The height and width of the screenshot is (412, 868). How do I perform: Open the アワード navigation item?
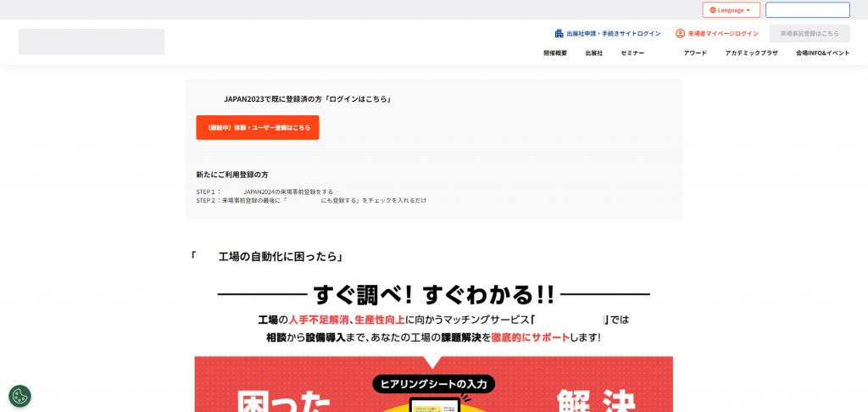point(695,53)
